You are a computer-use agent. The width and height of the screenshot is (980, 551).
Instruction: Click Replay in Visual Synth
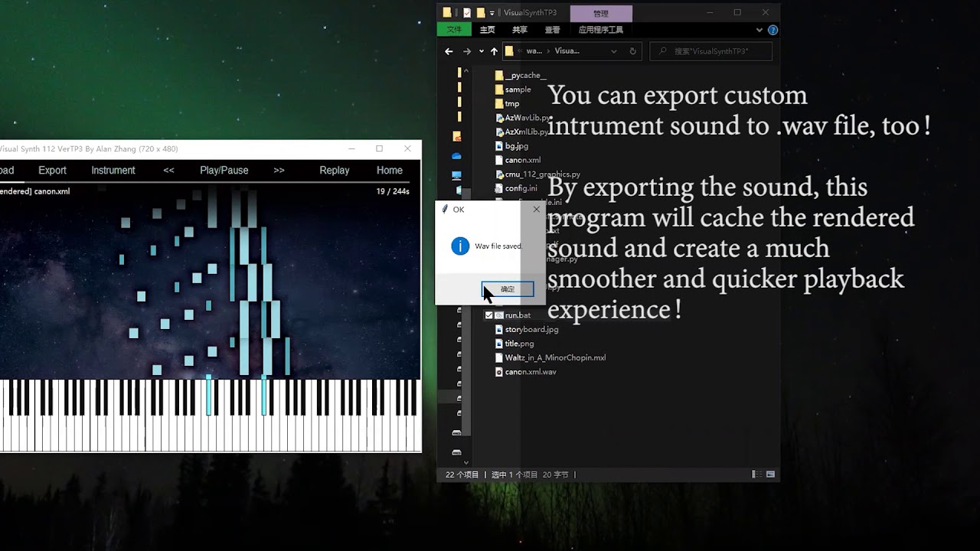click(x=335, y=171)
